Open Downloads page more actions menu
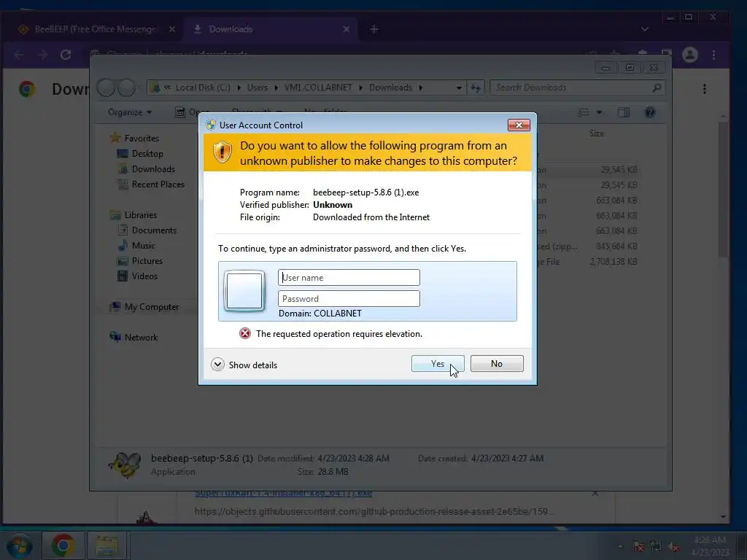The height and width of the screenshot is (560, 747). (705, 89)
